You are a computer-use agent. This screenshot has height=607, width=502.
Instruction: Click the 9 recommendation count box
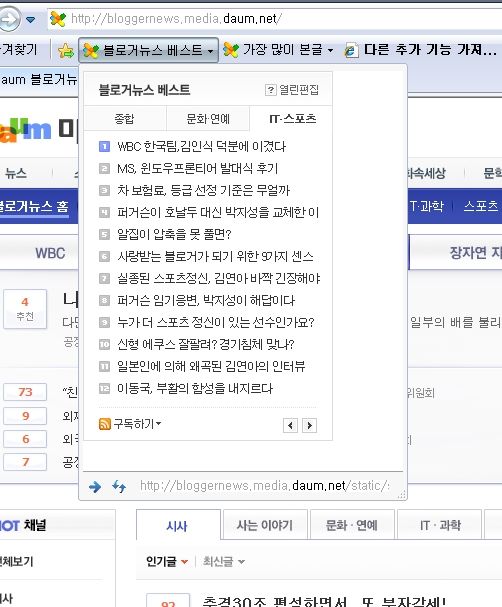coord(25,416)
